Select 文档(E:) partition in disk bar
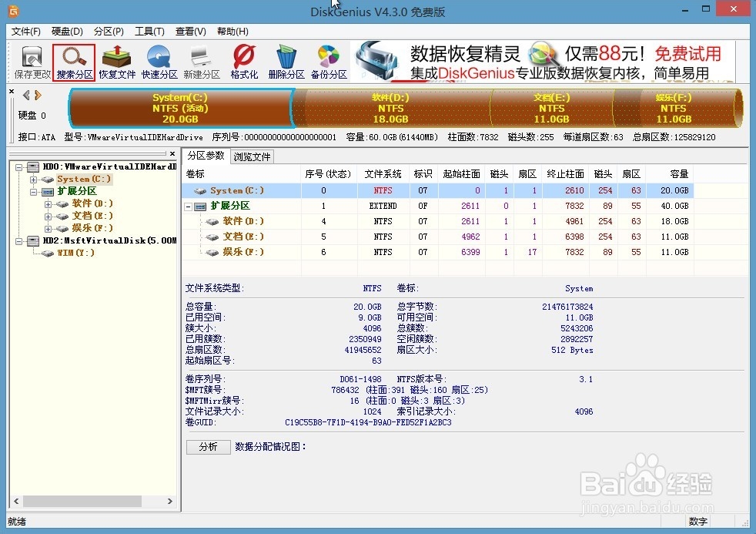Image resolution: width=756 pixels, height=534 pixels. [551, 108]
